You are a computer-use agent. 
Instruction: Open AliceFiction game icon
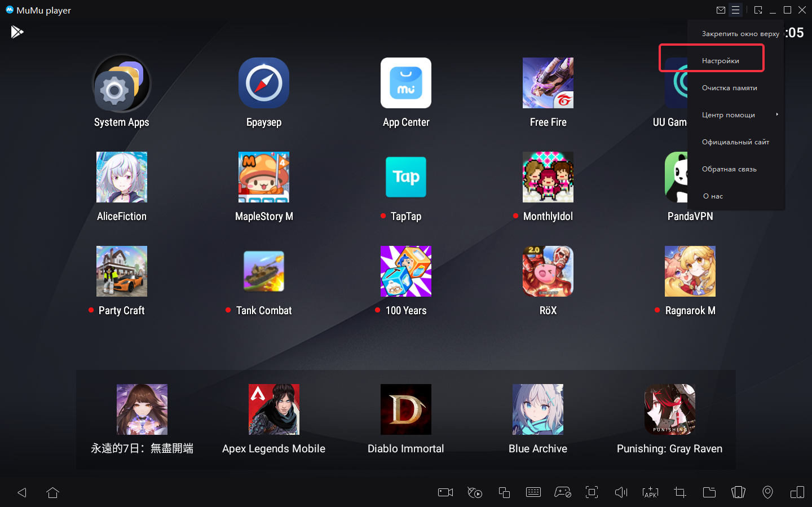pyautogui.click(x=122, y=177)
